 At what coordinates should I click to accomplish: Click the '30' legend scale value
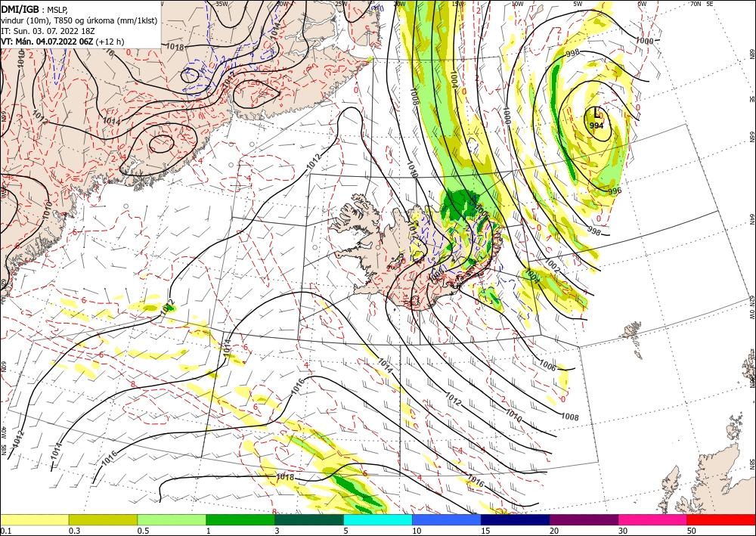[623, 531]
